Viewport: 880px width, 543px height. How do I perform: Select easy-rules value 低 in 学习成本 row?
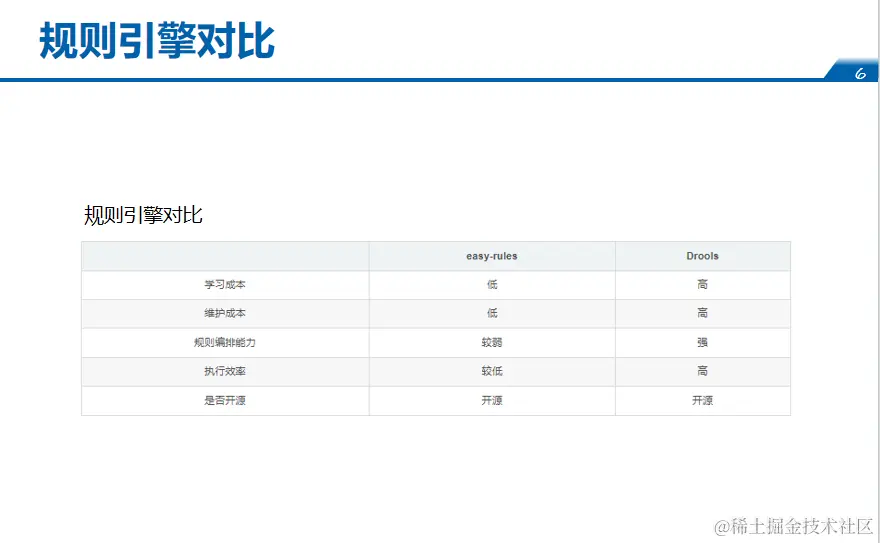pyautogui.click(x=492, y=285)
